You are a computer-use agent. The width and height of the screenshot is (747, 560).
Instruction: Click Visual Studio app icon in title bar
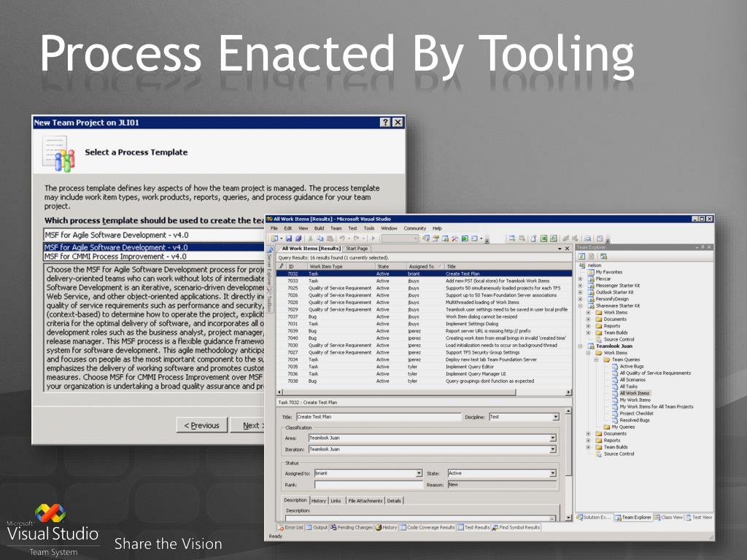click(269, 219)
